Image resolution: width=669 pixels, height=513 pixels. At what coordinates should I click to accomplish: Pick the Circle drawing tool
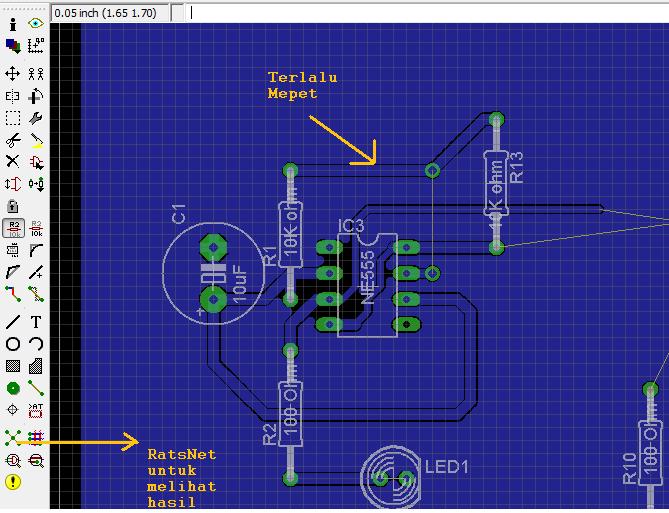(x=13, y=344)
